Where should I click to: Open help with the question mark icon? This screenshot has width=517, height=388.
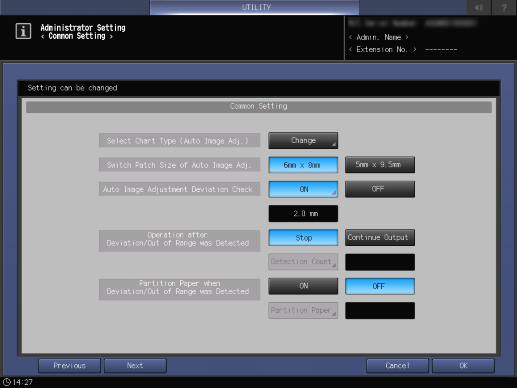504,7
